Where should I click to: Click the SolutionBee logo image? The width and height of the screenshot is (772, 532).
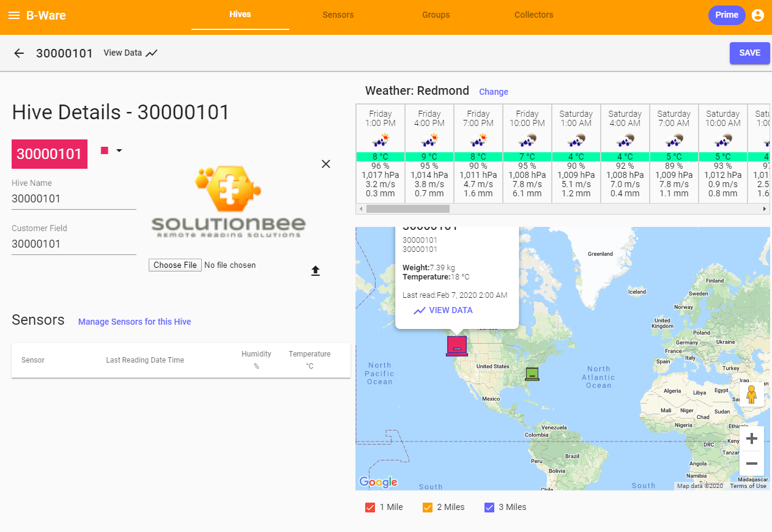click(229, 202)
